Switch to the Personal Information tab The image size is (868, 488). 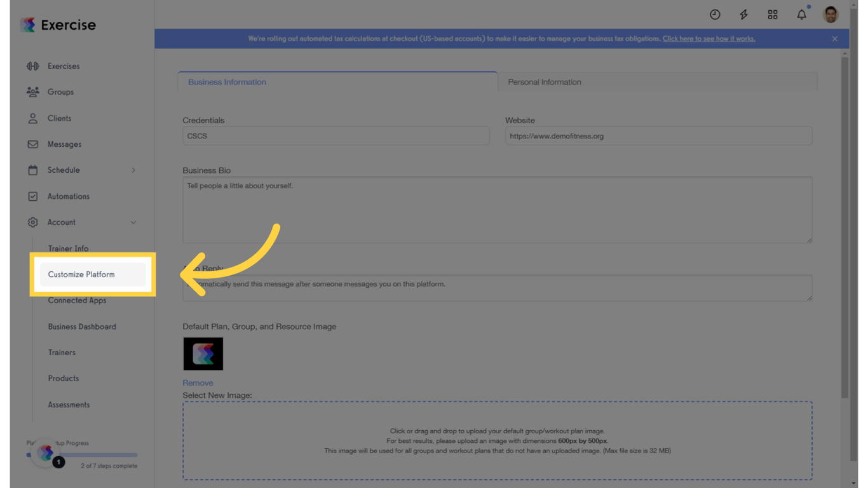tap(544, 81)
